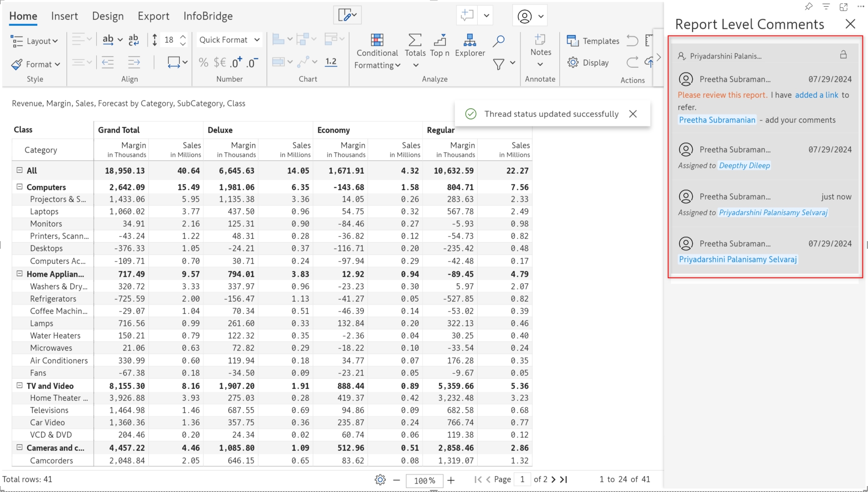Collapse the Home Appliances category
This screenshot has width=868, height=492.
click(x=19, y=274)
